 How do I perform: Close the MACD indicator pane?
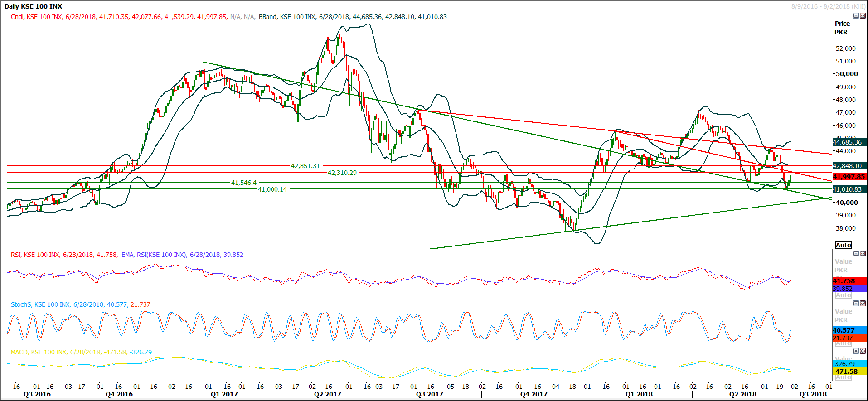point(863,351)
